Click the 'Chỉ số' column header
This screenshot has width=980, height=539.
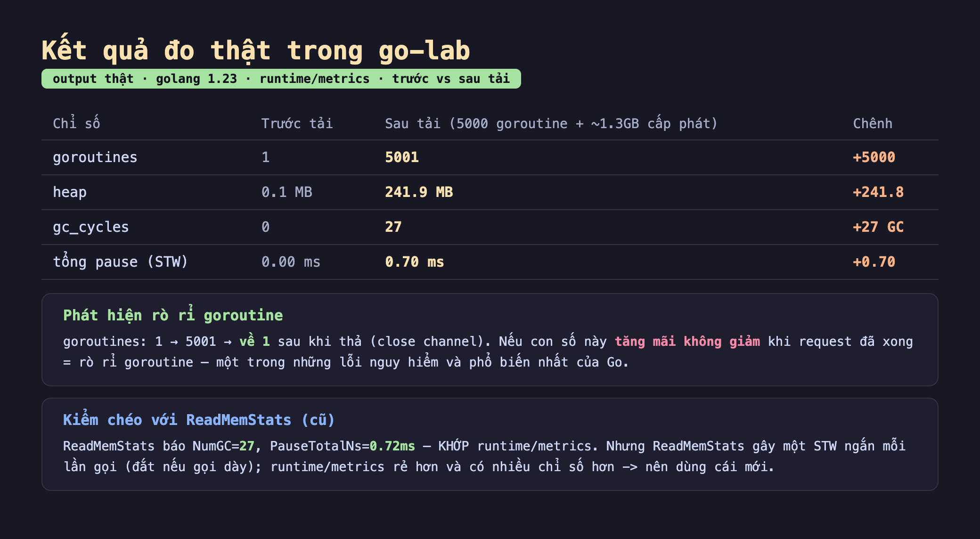tap(76, 123)
